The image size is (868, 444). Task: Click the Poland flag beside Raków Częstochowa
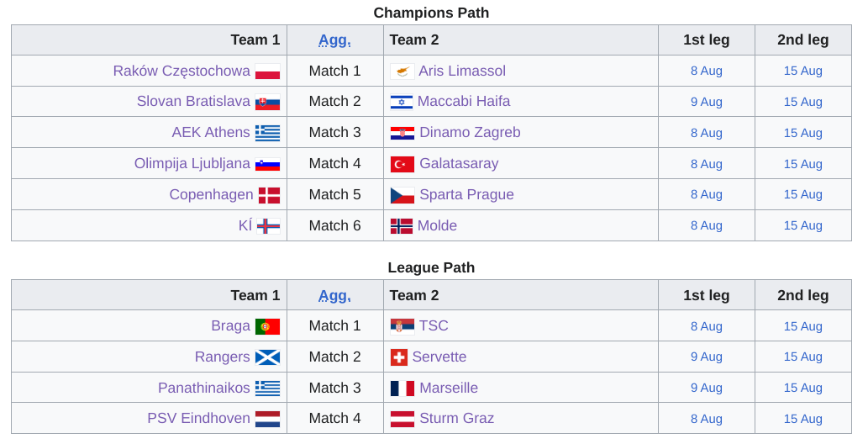[x=267, y=71]
